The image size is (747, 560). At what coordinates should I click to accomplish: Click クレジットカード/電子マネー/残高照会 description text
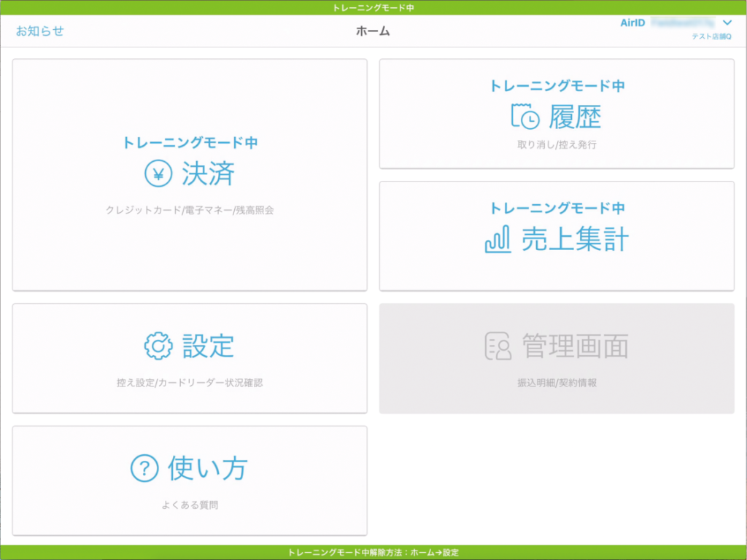[x=190, y=210]
